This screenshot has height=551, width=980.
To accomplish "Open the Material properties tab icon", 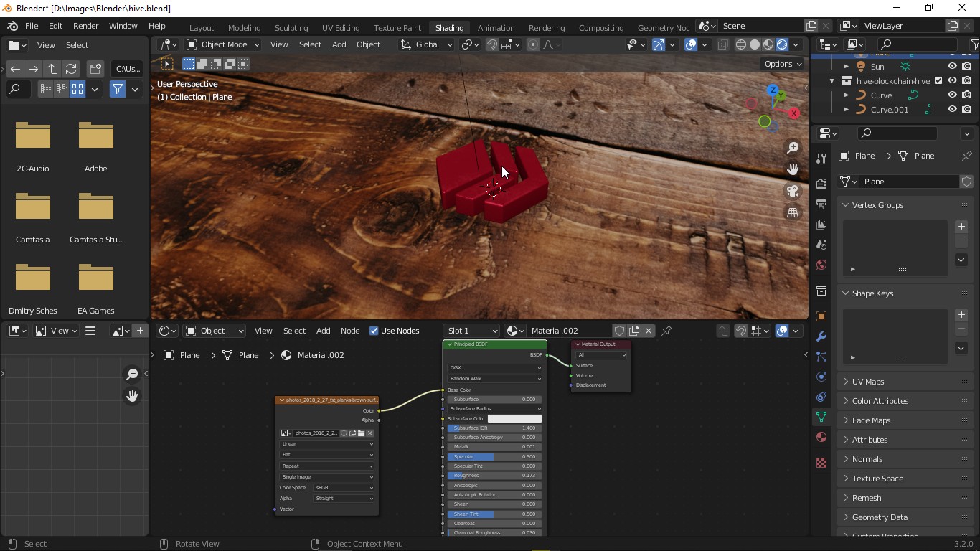I will point(821,437).
